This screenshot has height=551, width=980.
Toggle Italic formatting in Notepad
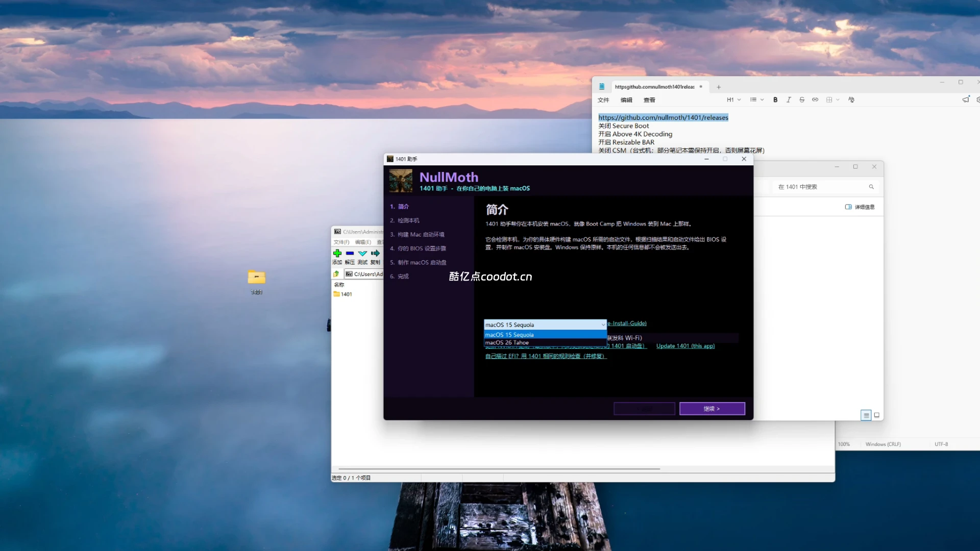pos(789,100)
